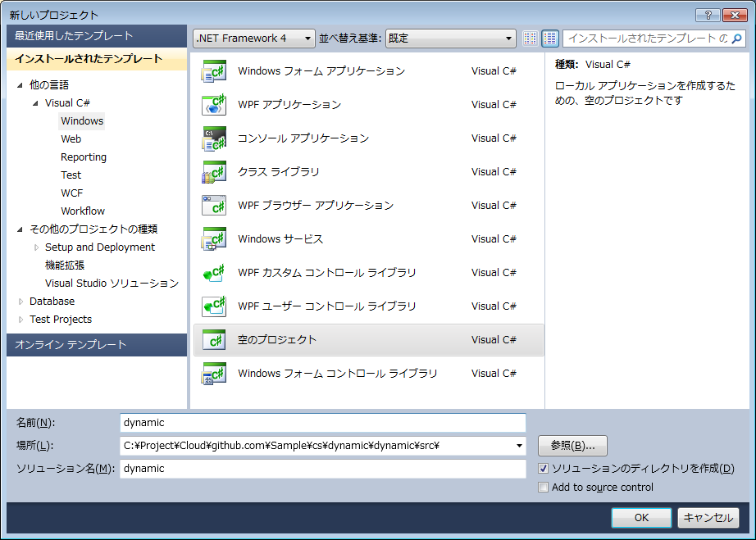Click Test Projects tree label
Screen dimensions: 756x540
tap(61, 320)
